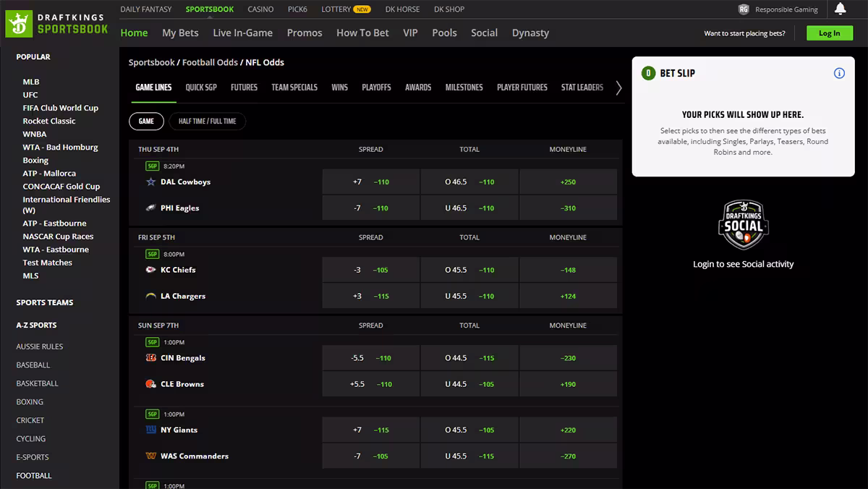This screenshot has height=489, width=868.
Task: Click the Sportsbook breadcrumb link
Action: pos(152,63)
